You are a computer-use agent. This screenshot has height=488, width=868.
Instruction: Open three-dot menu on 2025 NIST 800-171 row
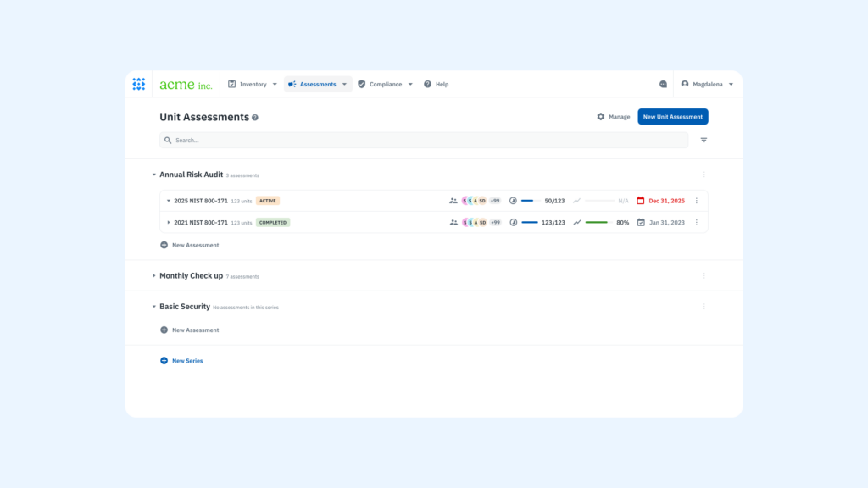coord(697,201)
